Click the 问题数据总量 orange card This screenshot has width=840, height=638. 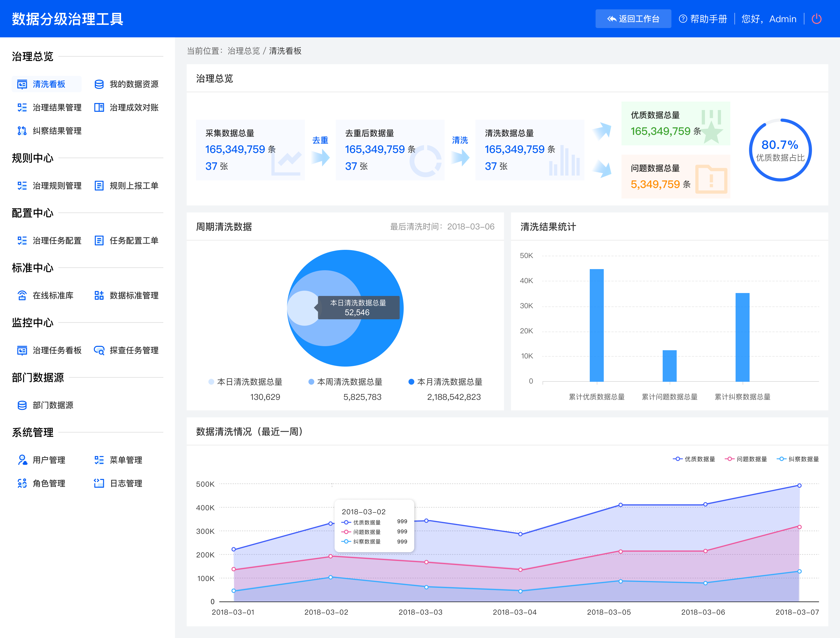(675, 176)
